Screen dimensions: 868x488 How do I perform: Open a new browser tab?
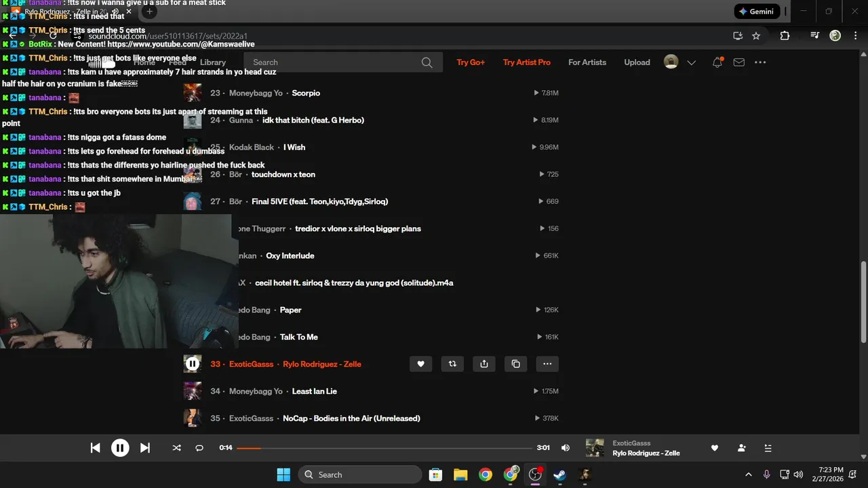click(x=150, y=12)
